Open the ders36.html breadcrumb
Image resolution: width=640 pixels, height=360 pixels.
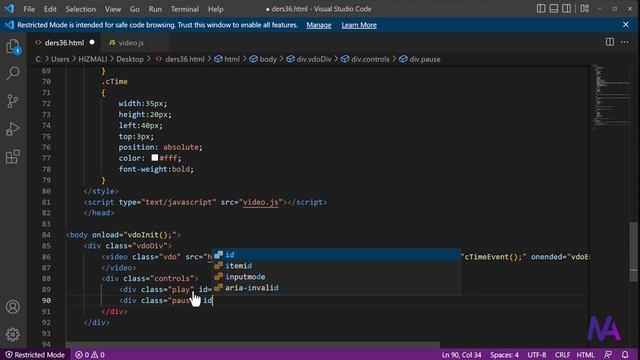click(x=180, y=59)
